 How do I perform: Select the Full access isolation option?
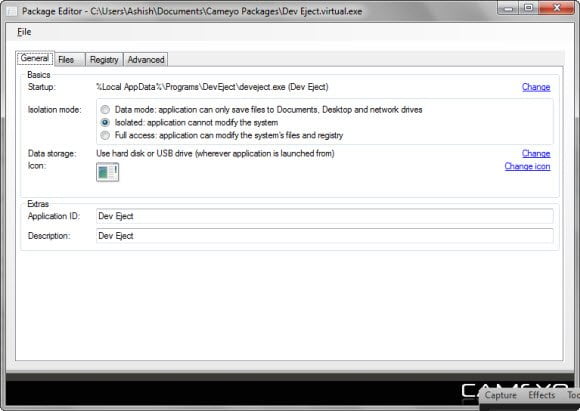click(x=105, y=135)
